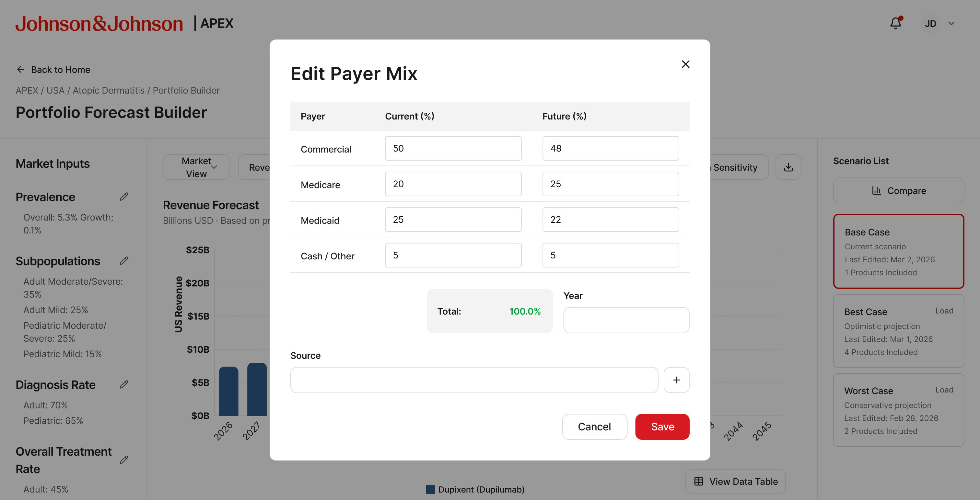980x500 pixels.
Task: Click the Current (%) column header
Action: (410, 116)
